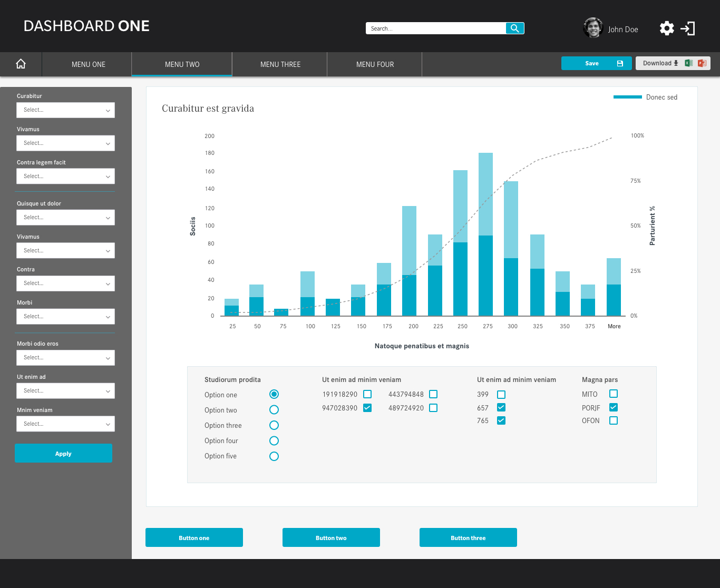
Task: Go to the home icon in the nav bar
Action: (x=21, y=64)
